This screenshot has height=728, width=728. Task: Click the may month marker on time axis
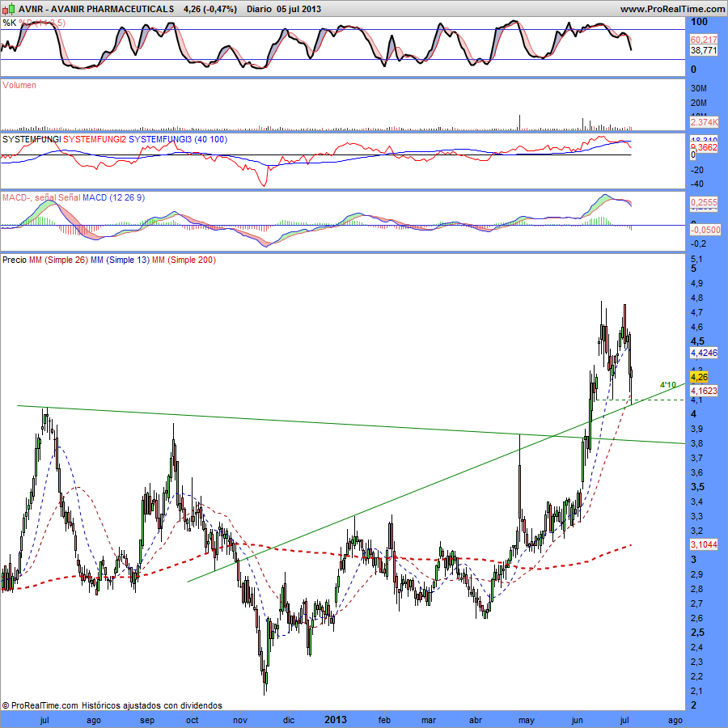coord(526,721)
